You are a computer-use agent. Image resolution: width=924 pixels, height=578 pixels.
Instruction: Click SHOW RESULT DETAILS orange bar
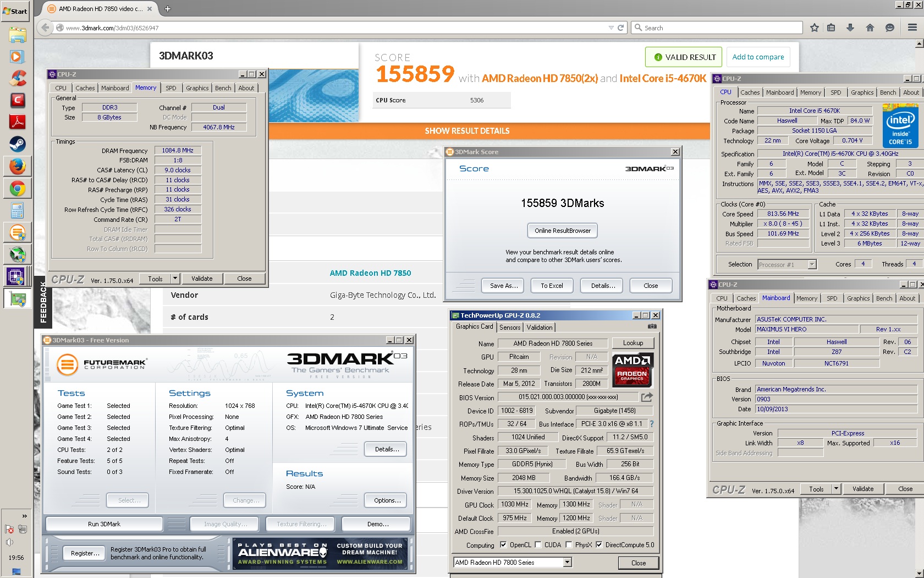pos(467,131)
